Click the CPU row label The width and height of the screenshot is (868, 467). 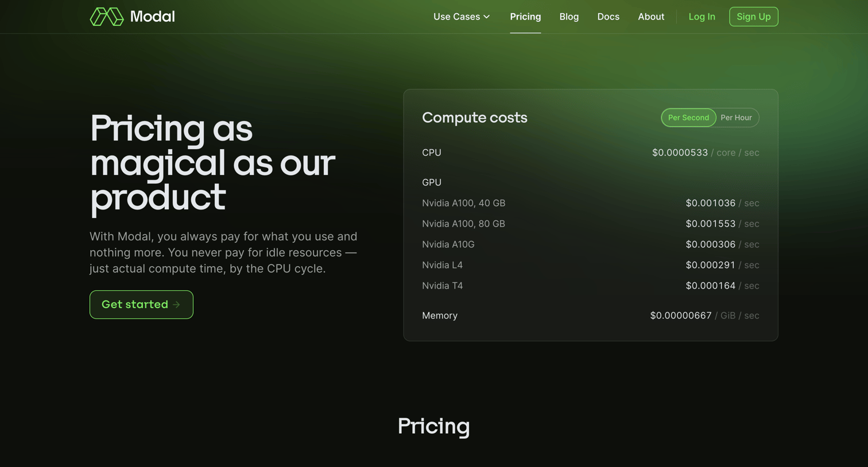432,153
